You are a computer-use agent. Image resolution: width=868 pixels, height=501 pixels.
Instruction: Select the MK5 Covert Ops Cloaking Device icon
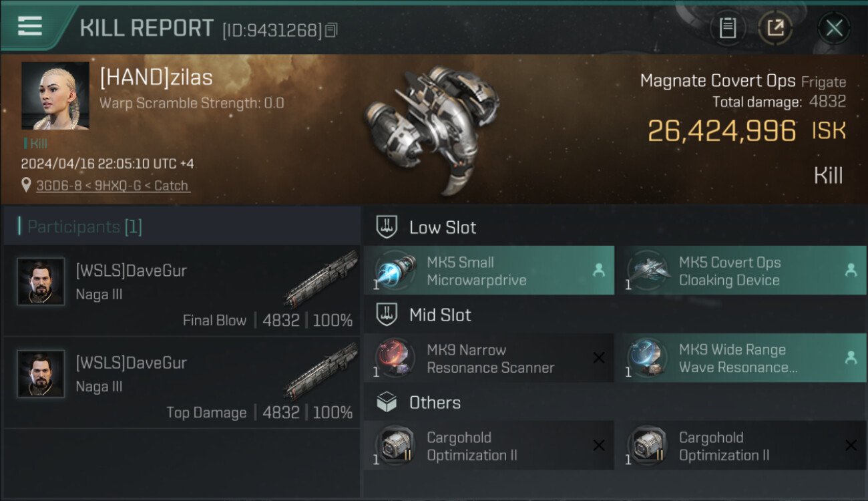(646, 271)
